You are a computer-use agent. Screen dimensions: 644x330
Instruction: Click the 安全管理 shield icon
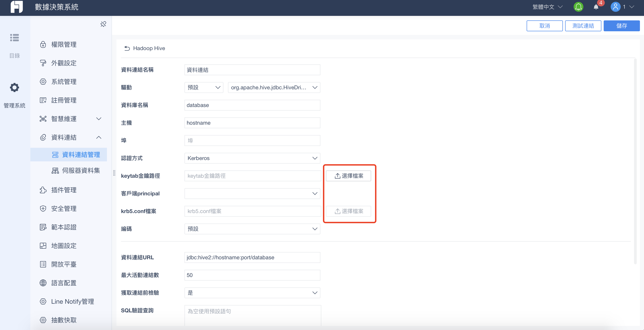coord(43,209)
